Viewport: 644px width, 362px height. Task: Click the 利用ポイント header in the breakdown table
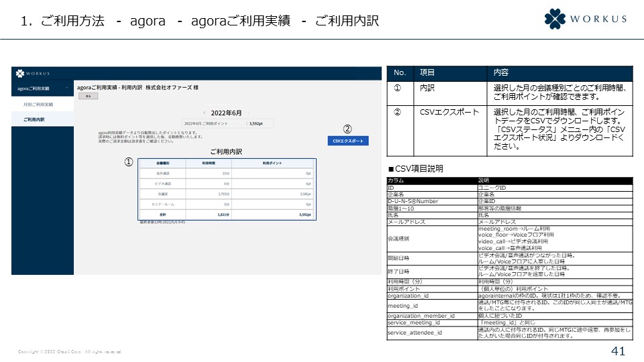272,164
